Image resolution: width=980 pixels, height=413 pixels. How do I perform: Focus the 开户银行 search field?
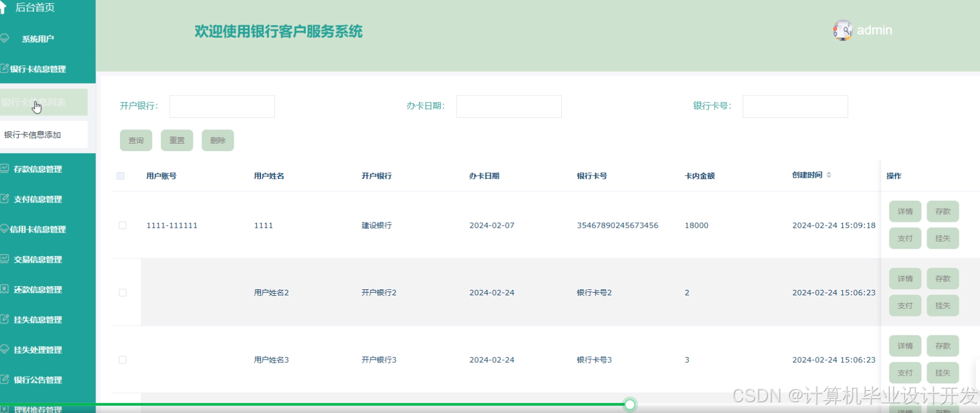[222, 106]
